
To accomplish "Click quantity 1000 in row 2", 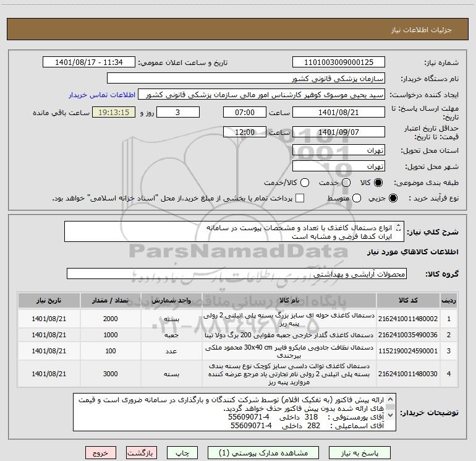I will coord(110,335).
